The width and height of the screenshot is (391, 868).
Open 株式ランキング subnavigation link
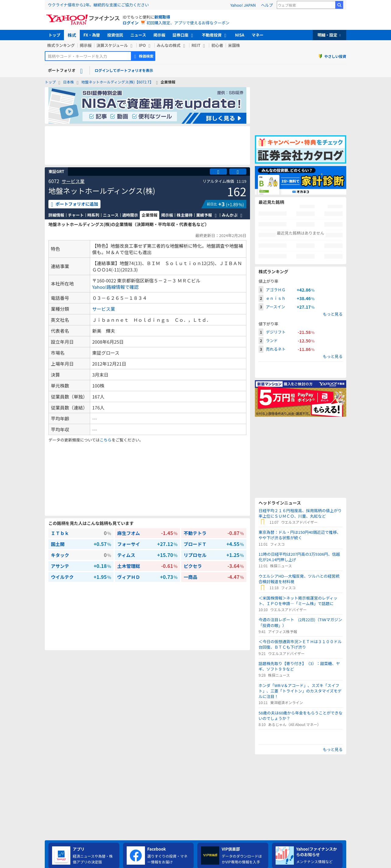tap(61, 45)
